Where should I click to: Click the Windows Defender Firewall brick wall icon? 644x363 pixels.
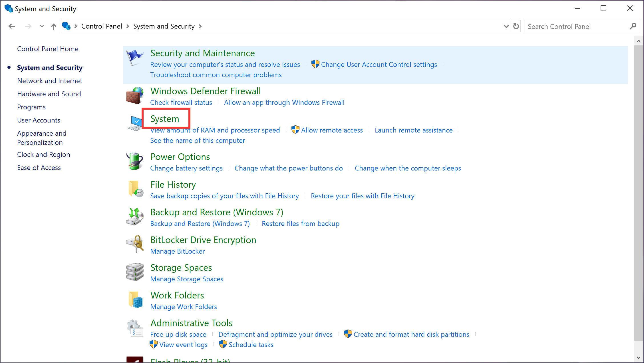135,95
